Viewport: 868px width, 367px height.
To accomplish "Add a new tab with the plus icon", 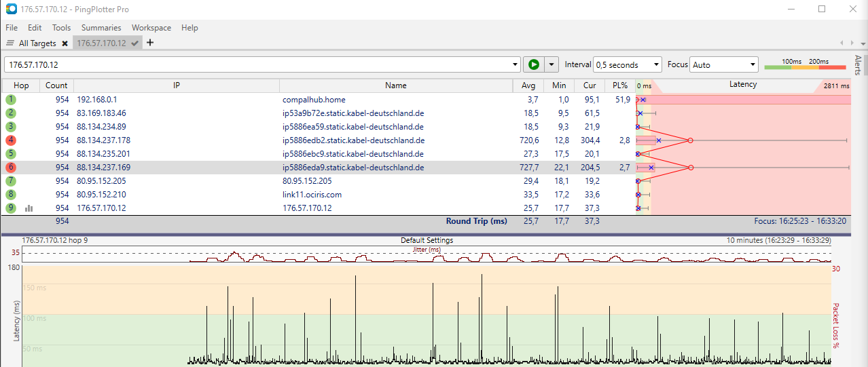I will point(150,43).
